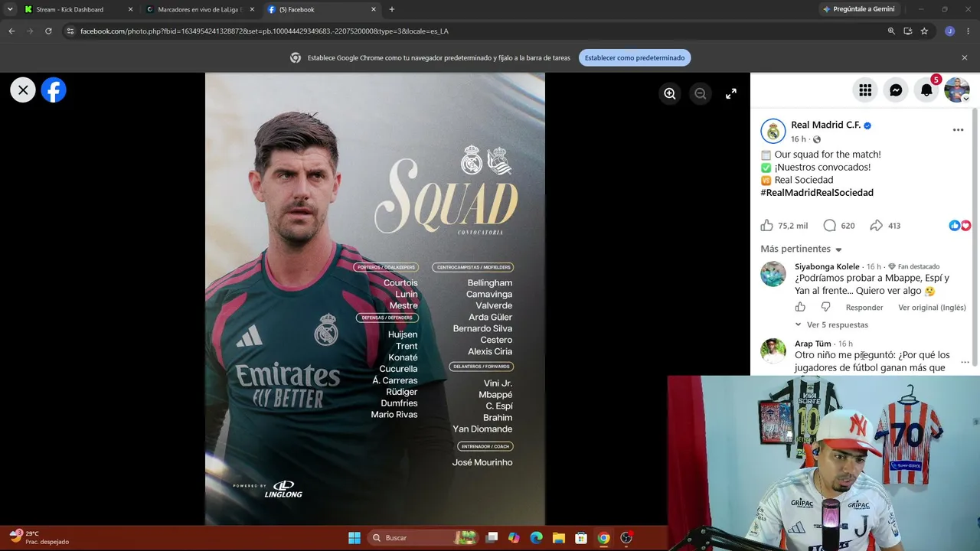This screenshot has height=551, width=980.
Task: Open Arap Tüm's profile name
Action: 813,344
